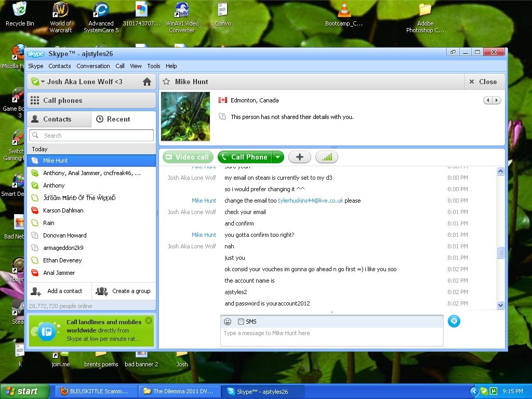Open the Contacts menu
532x399 pixels.
coord(60,66)
